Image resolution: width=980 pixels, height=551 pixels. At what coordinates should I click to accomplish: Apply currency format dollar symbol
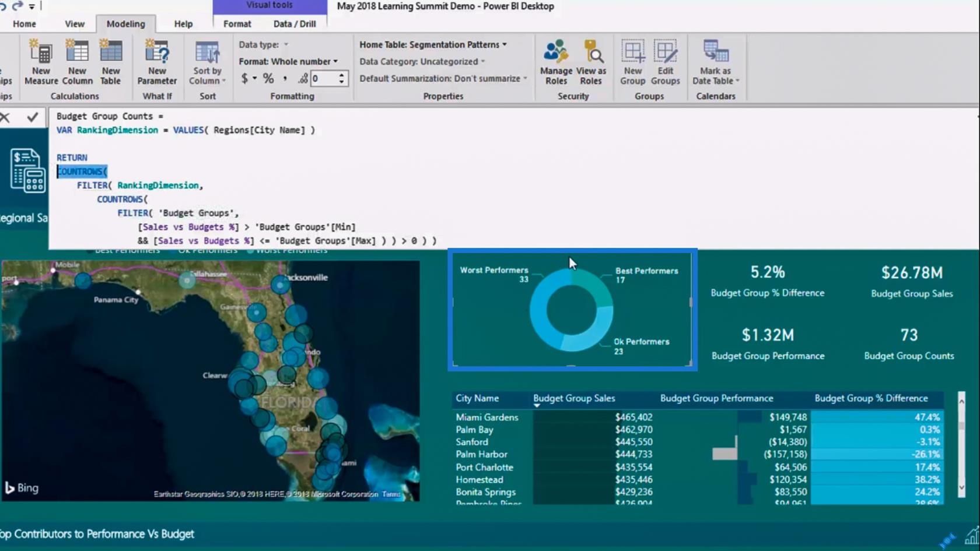click(244, 78)
